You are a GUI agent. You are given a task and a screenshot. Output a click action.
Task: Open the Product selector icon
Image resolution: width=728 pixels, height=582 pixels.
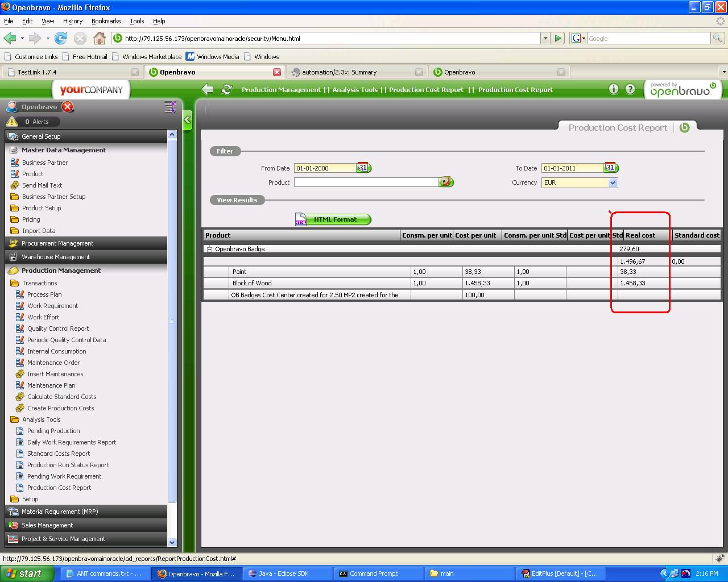point(446,182)
